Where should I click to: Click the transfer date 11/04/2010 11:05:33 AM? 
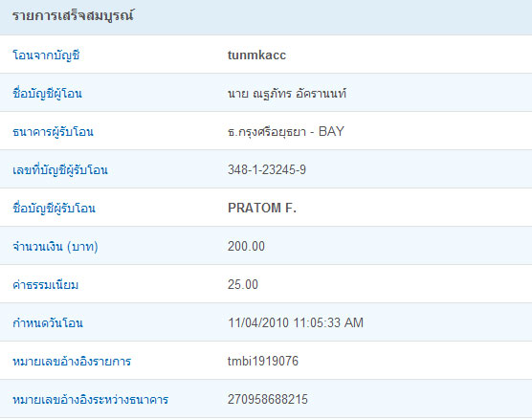tap(296, 322)
